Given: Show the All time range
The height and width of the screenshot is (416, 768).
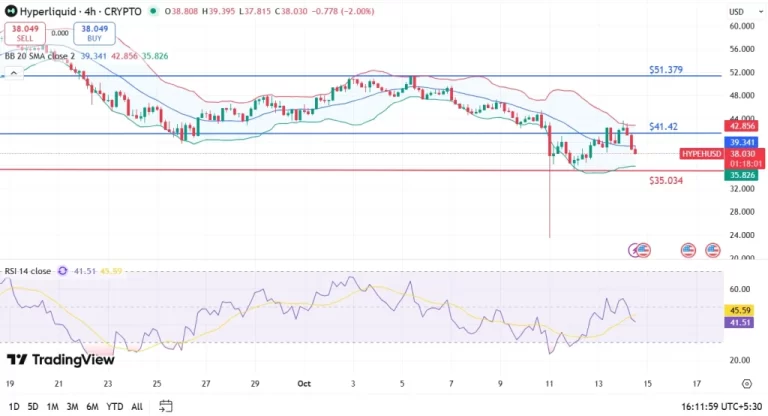Looking at the screenshot, I should coord(137,406).
